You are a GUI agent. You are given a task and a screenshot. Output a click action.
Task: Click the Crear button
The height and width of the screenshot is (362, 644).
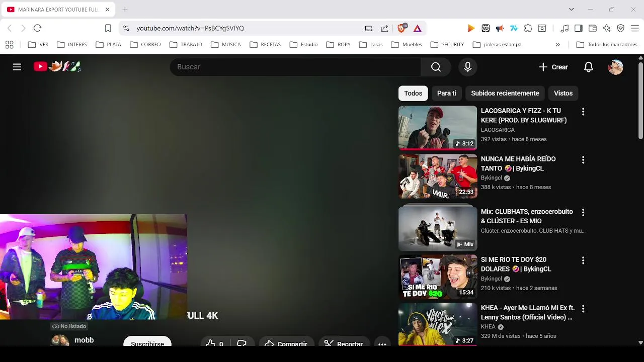[553, 67]
